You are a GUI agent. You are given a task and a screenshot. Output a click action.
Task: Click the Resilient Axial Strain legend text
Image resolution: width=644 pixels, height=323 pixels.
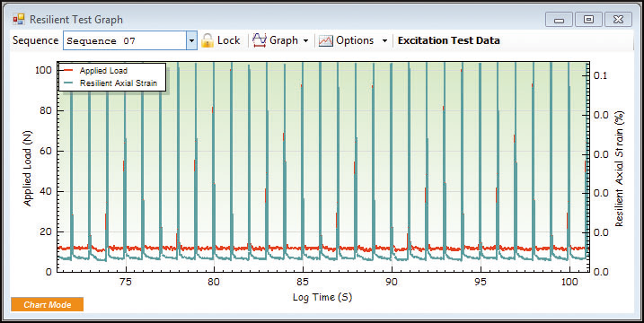tap(119, 83)
